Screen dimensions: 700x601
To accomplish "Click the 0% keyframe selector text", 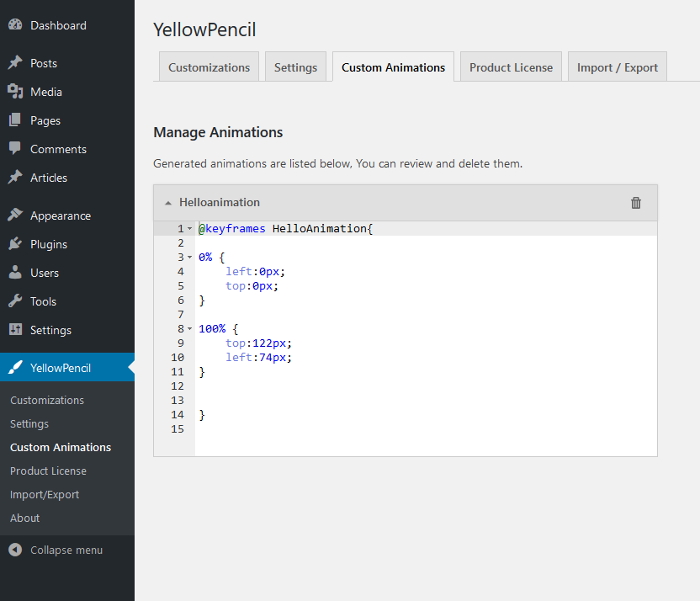I will tap(205, 258).
